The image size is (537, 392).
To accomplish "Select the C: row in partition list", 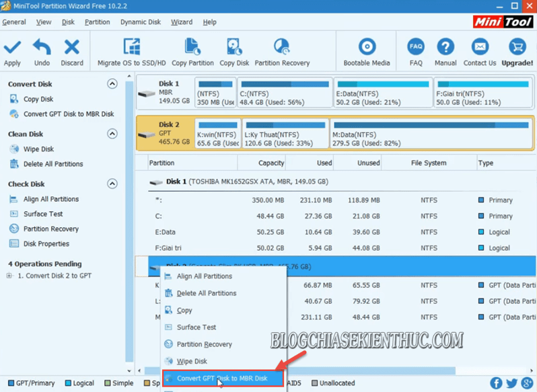I will 336,217.
